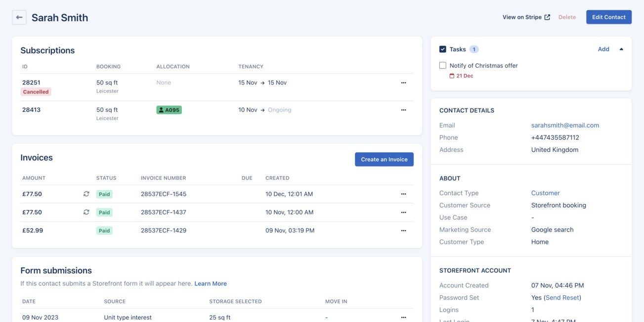Open the View on Stripe external link icon
644x322 pixels.
(x=547, y=16)
